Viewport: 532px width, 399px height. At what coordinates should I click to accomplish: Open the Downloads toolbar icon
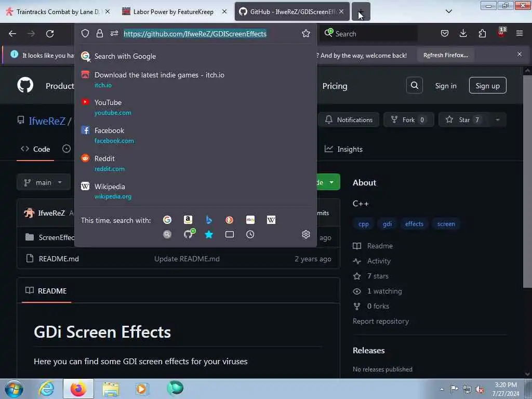click(463, 33)
